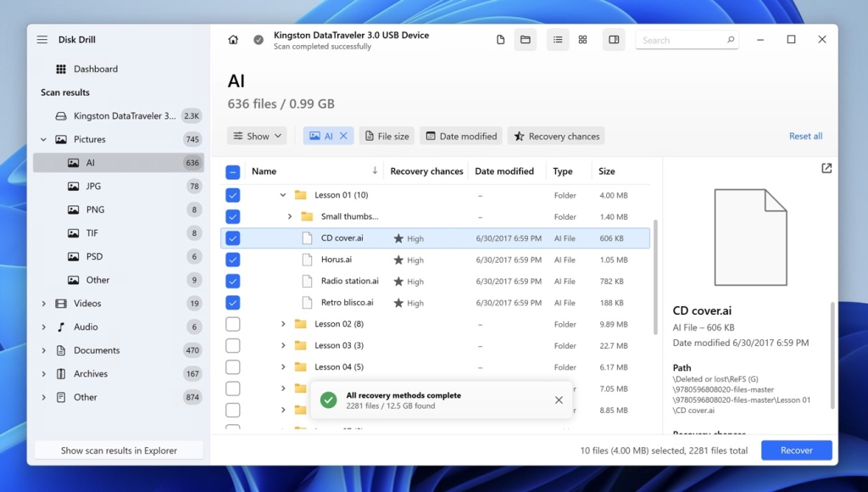Toggle the preview side panel icon
This screenshot has height=492, width=868.
pos(613,39)
